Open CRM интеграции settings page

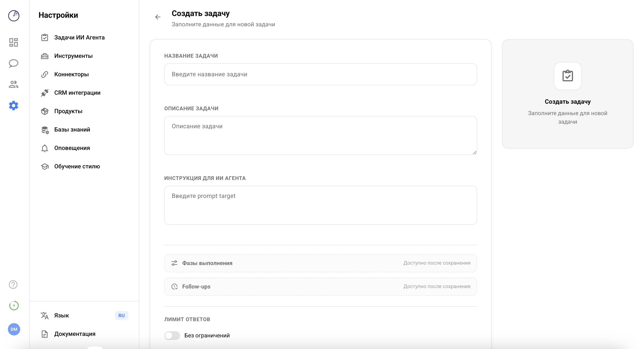point(77,93)
